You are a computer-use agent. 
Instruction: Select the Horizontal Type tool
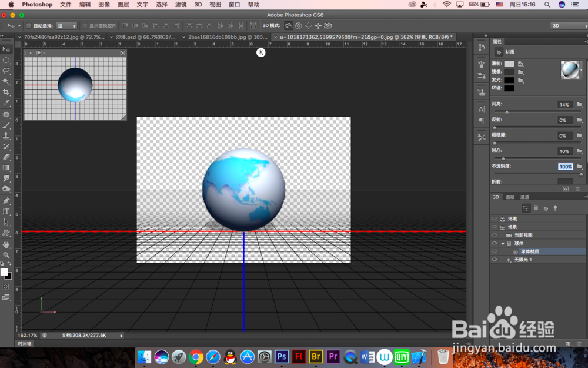6,211
